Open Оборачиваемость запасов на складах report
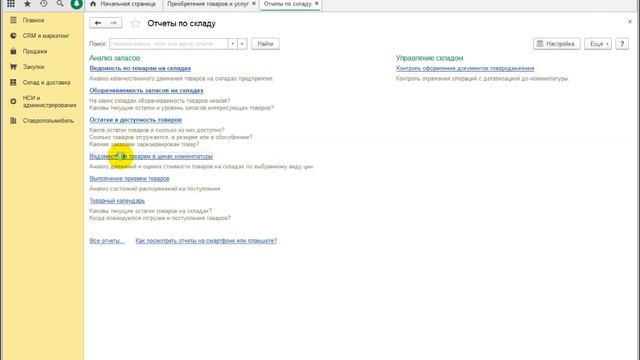The height and width of the screenshot is (360, 640). tap(146, 91)
